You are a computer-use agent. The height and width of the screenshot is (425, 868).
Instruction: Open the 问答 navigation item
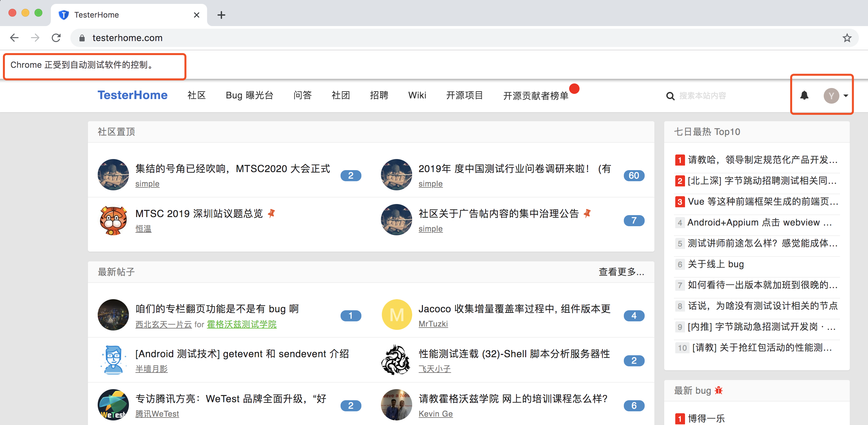[302, 95]
